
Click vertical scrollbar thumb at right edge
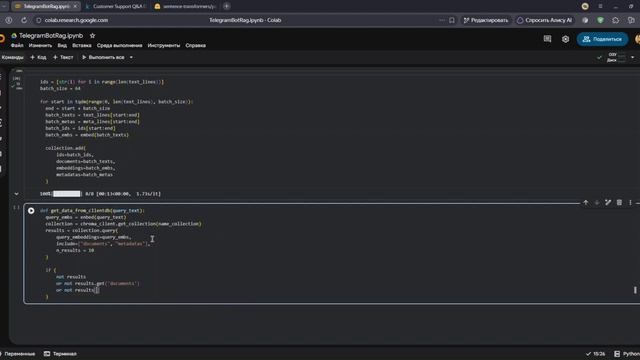[635, 290]
